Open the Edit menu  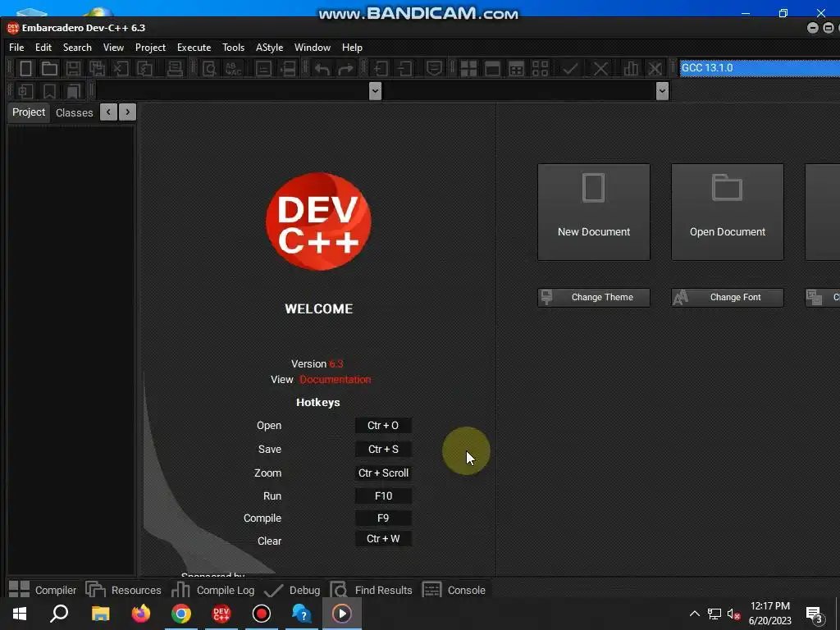pyautogui.click(x=43, y=47)
